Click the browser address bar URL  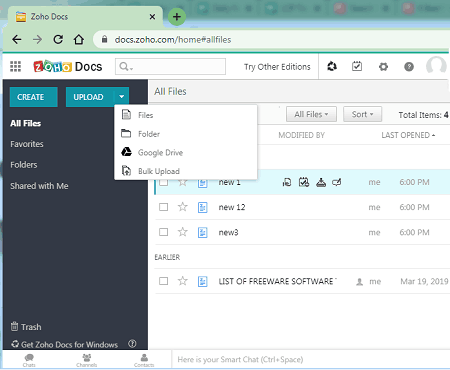point(173,40)
